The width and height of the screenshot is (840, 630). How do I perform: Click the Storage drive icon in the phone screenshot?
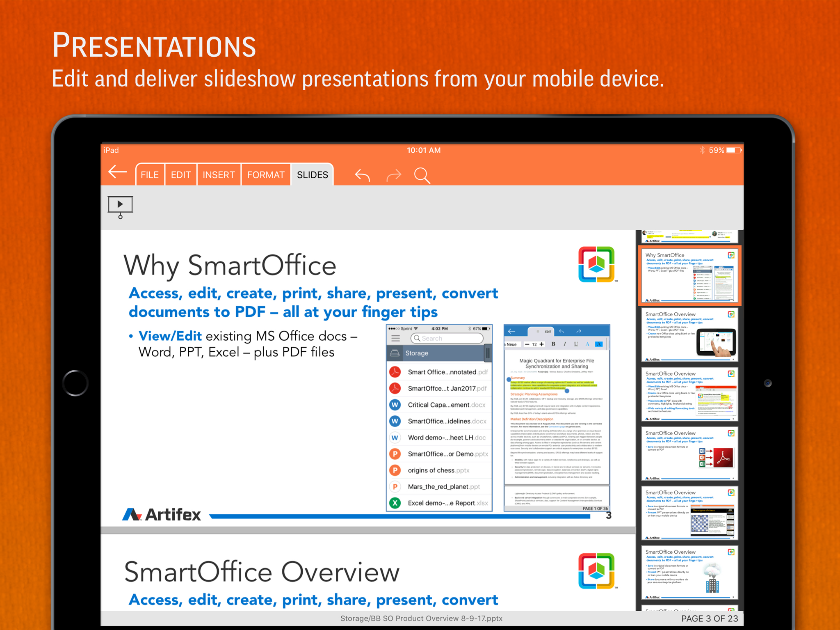point(395,353)
